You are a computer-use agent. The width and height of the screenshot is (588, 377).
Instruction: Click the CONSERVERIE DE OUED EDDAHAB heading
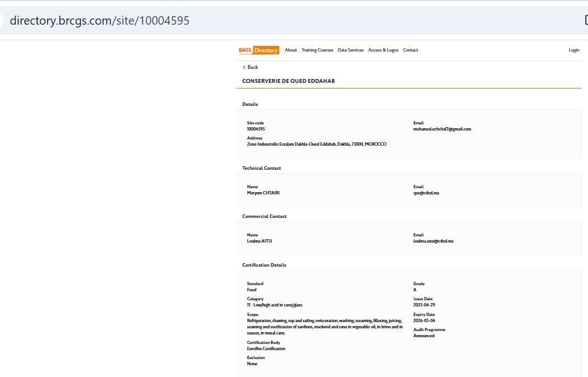click(288, 81)
